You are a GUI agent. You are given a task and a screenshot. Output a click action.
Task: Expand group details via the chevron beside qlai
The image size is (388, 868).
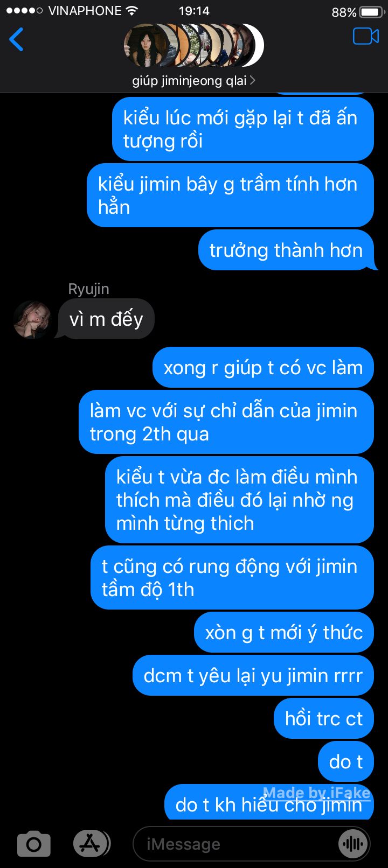click(253, 81)
